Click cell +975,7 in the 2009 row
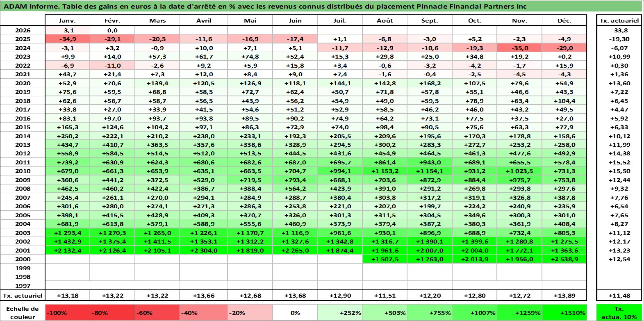644x321 pixels. coord(519,180)
